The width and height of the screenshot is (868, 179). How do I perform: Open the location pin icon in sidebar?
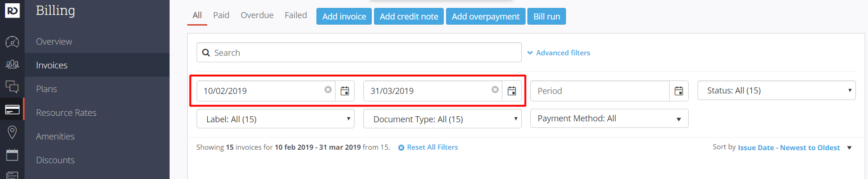click(12, 133)
